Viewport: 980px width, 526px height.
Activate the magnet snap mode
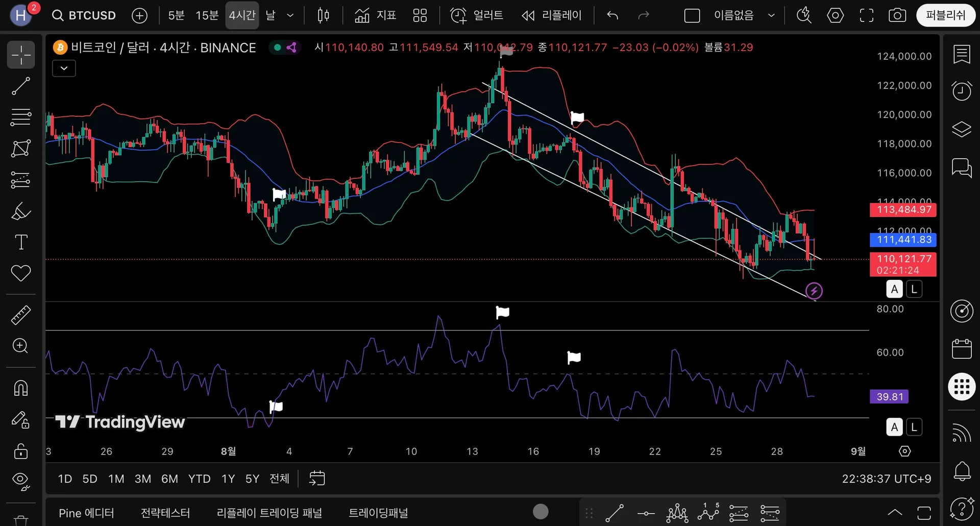click(x=21, y=388)
